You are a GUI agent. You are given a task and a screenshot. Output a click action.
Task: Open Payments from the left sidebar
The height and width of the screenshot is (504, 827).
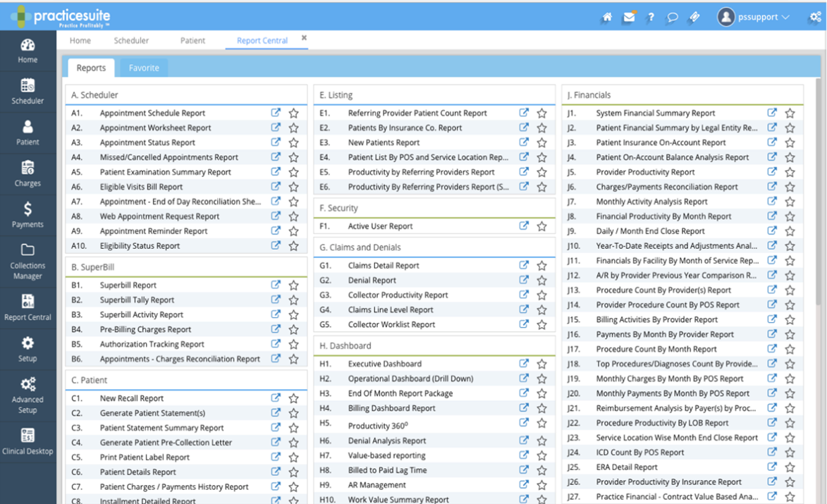click(x=27, y=214)
